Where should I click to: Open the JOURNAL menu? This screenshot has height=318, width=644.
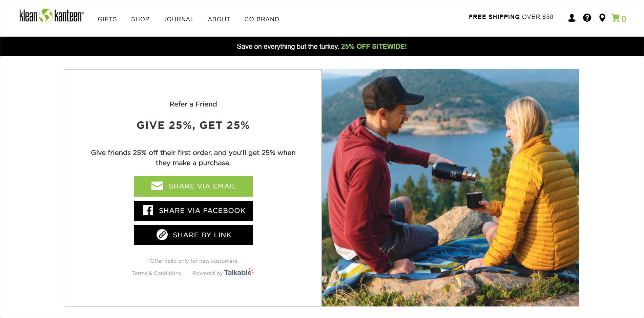[179, 19]
